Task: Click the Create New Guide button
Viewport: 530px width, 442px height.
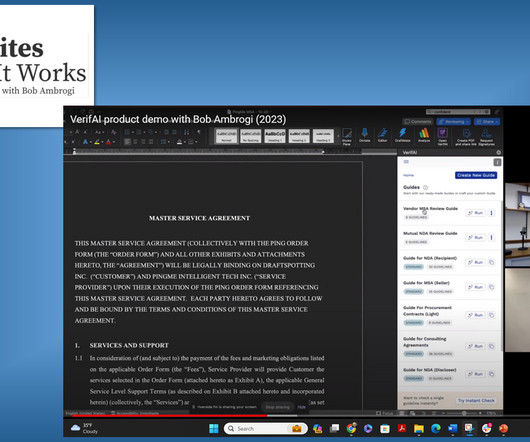Action: 476,175
